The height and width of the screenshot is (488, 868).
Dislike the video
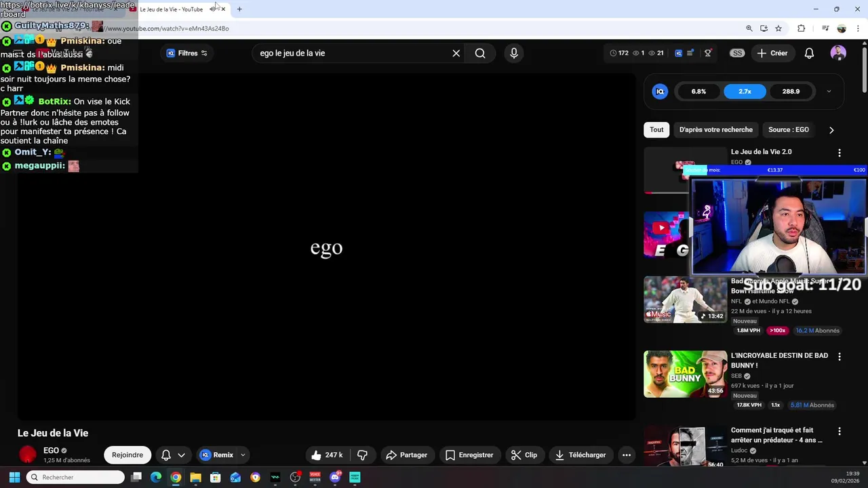tap(362, 455)
